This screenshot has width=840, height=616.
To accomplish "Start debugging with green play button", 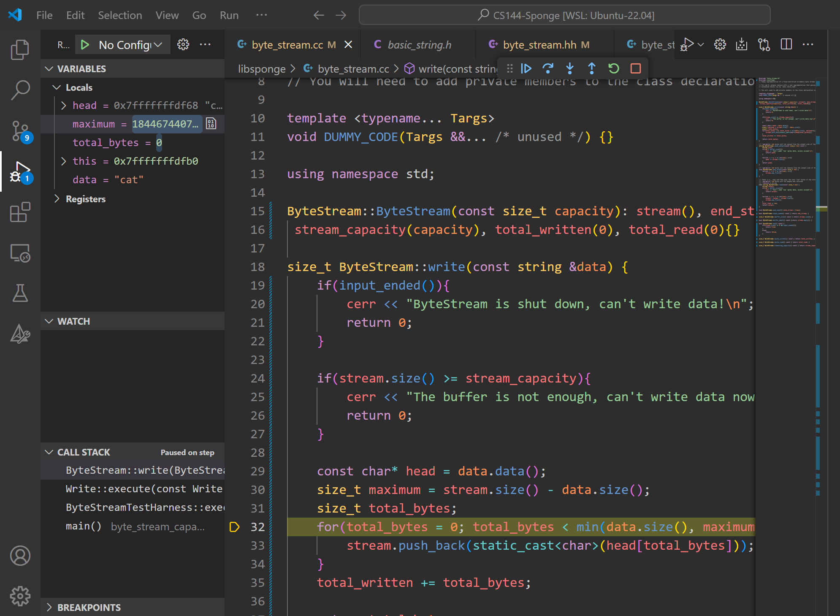I will tap(85, 45).
